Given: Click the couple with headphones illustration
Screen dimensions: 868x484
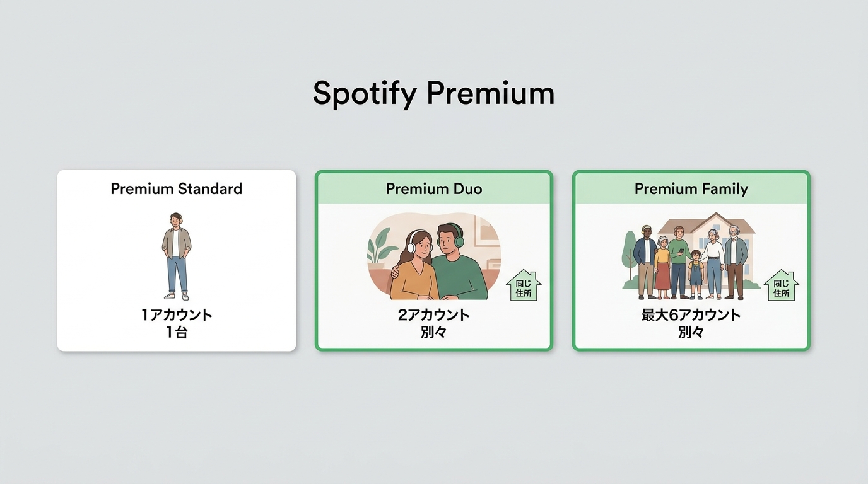Looking at the screenshot, I should click(x=434, y=256).
